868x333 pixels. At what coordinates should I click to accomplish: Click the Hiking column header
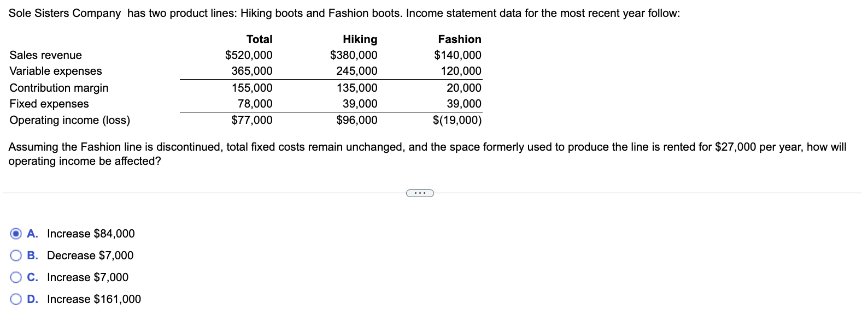click(360, 39)
